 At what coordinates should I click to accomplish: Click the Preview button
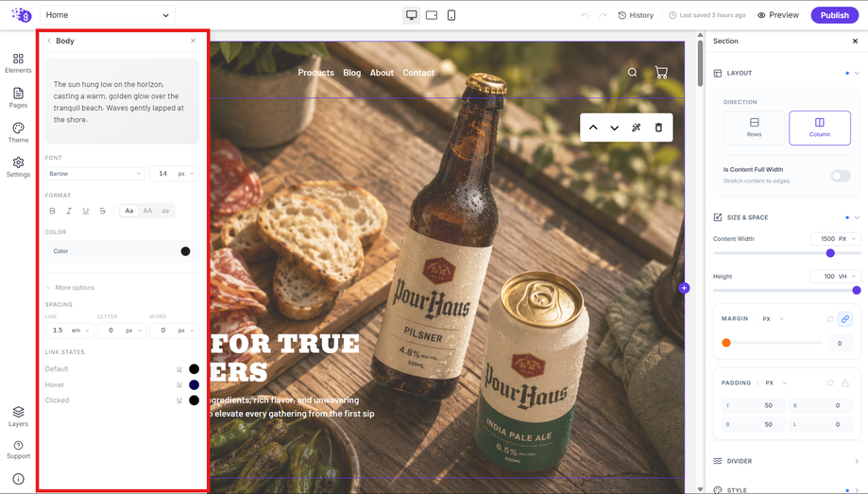click(x=777, y=15)
